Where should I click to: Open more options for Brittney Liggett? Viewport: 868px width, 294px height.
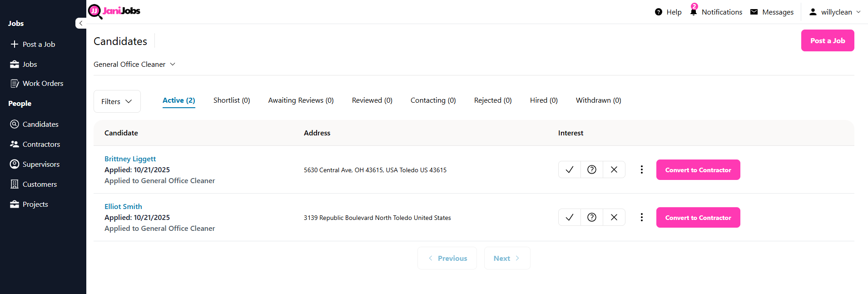pyautogui.click(x=642, y=169)
